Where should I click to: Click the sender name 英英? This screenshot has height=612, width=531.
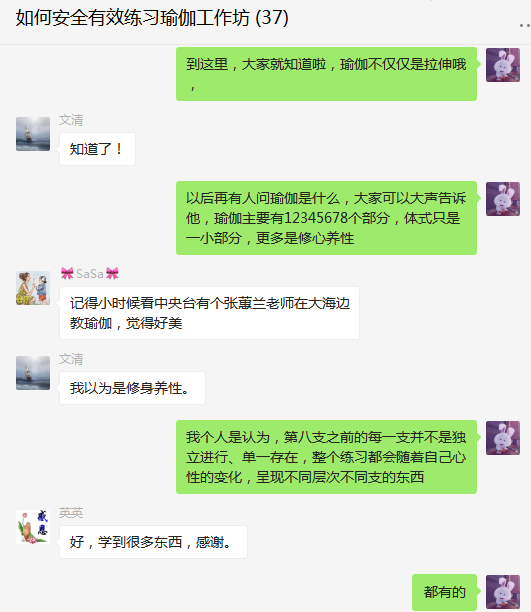(71, 513)
